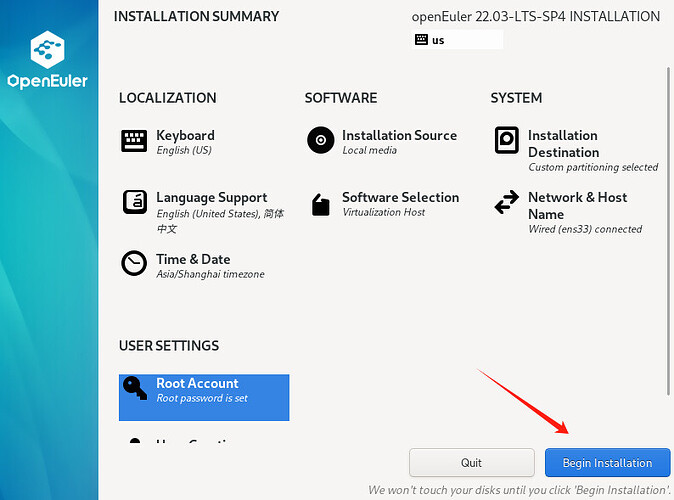Open Language Support settings

click(203, 212)
